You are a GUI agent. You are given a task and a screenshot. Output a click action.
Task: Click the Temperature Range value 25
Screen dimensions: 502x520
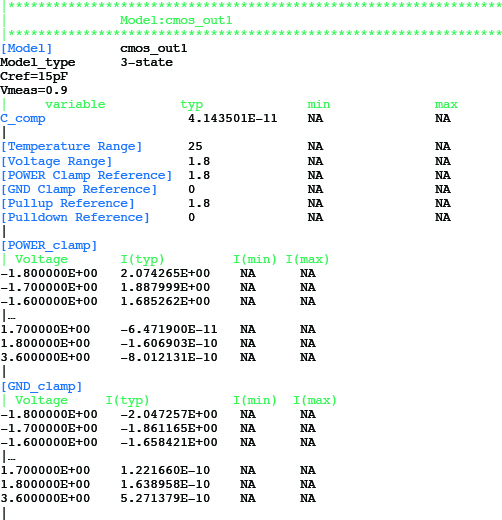[195, 146]
